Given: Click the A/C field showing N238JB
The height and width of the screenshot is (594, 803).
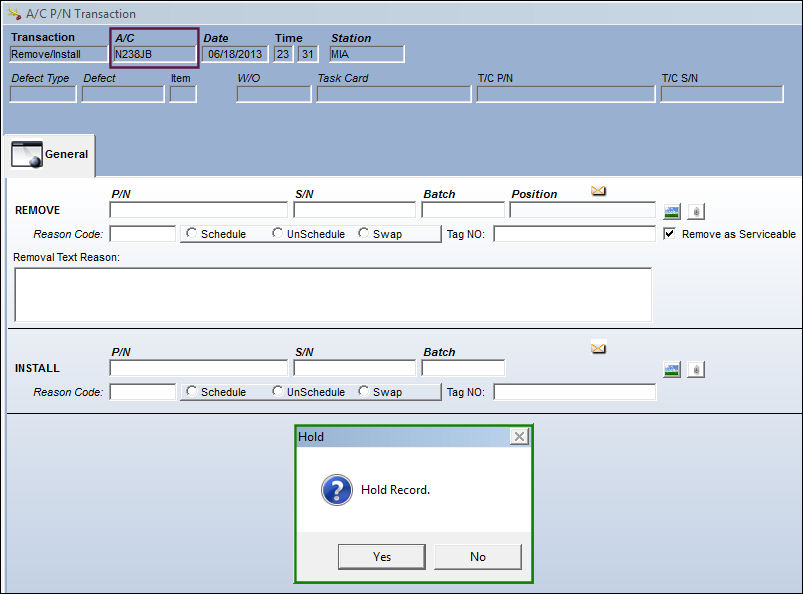Looking at the screenshot, I should tap(155, 54).
